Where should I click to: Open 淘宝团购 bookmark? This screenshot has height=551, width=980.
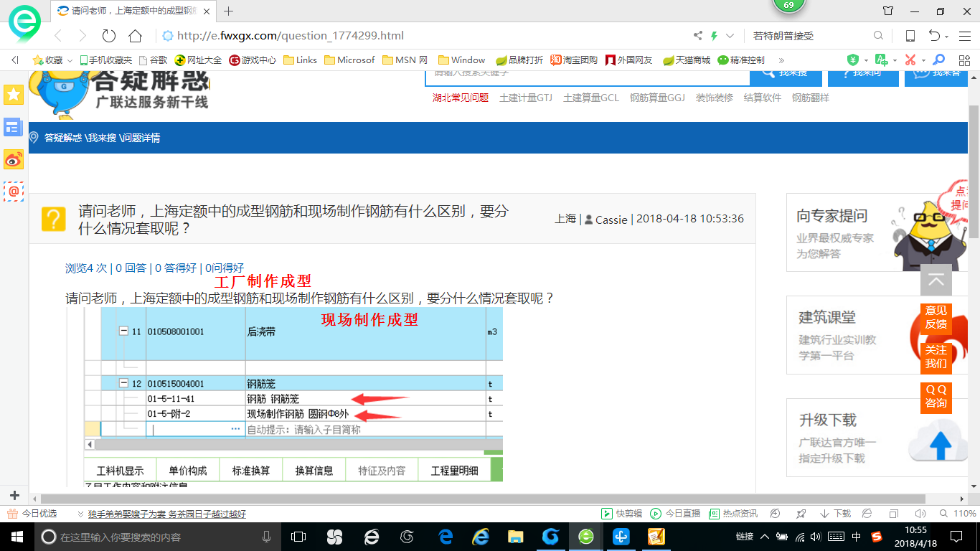pyautogui.click(x=574, y=60)
